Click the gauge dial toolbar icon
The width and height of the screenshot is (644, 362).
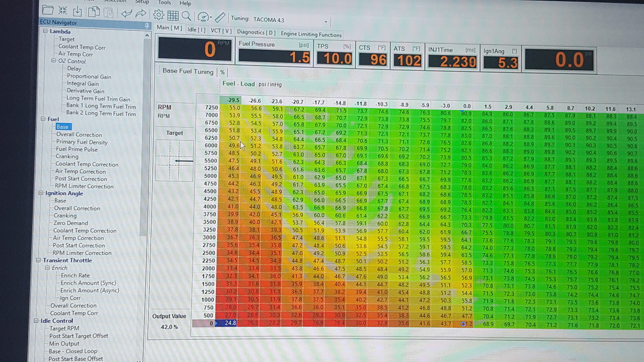click(203, 17)
